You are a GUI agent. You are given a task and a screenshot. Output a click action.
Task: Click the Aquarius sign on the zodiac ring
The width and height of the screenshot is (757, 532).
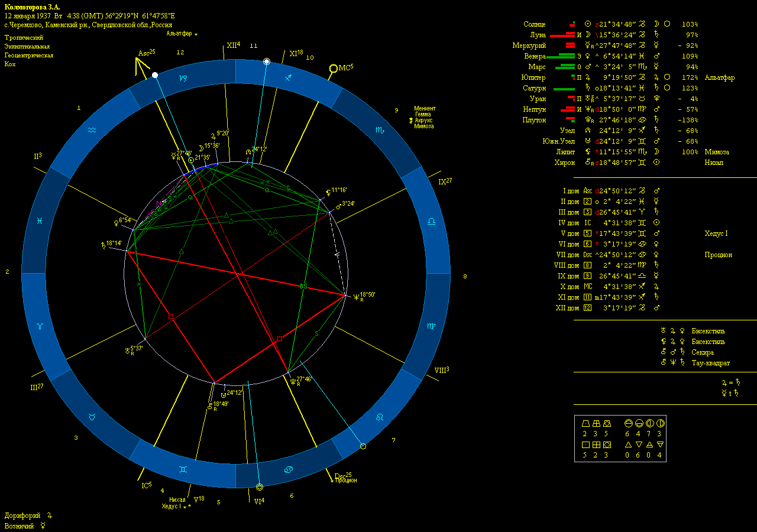coord(92,129)
